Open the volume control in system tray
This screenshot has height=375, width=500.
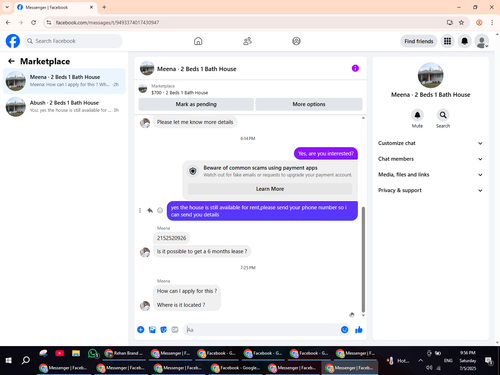pyautogui.click(x=429, y=367)
